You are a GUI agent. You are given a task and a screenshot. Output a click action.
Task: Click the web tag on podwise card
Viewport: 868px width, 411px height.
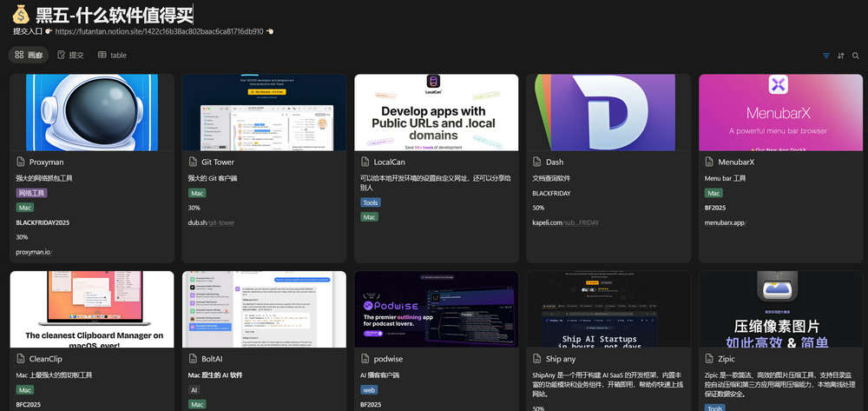(x=369, y=390)
